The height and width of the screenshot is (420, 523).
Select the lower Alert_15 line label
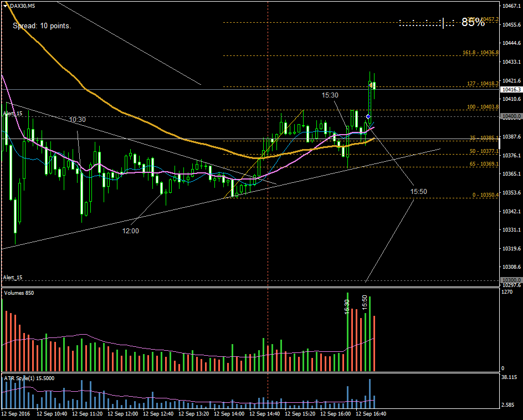click(x=13, y=277)
